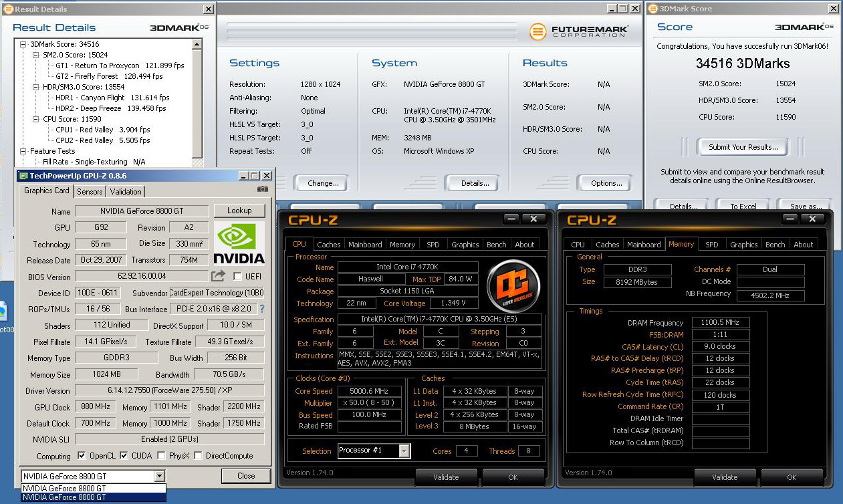Click Result Details scrollbar up arrow

pyautogui.click(x=197, y=44)
